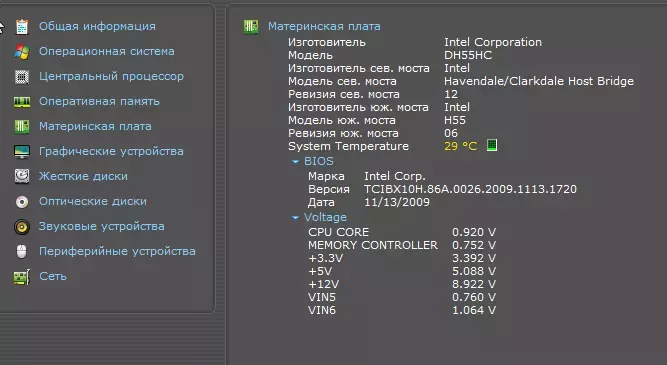Viewport: 667px width, 365px height.
Task: Click the +3.3V reading 3.392 V
Action: pyautogui.click(x=474, y=258)
